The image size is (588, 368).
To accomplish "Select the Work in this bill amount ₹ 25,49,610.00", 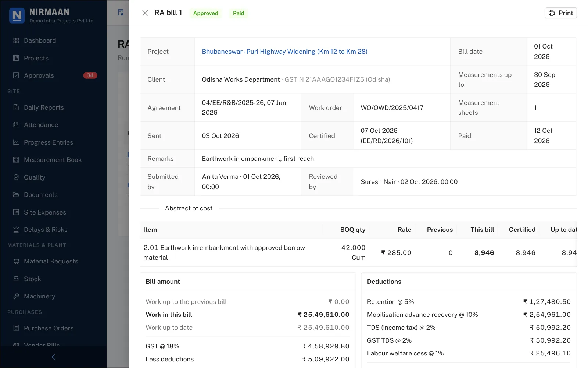I will [x=323, y=315].
